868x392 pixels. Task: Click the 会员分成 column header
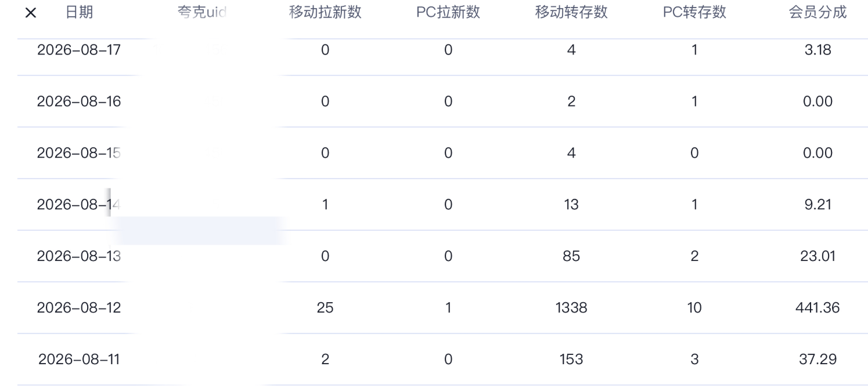pos(817,13)
